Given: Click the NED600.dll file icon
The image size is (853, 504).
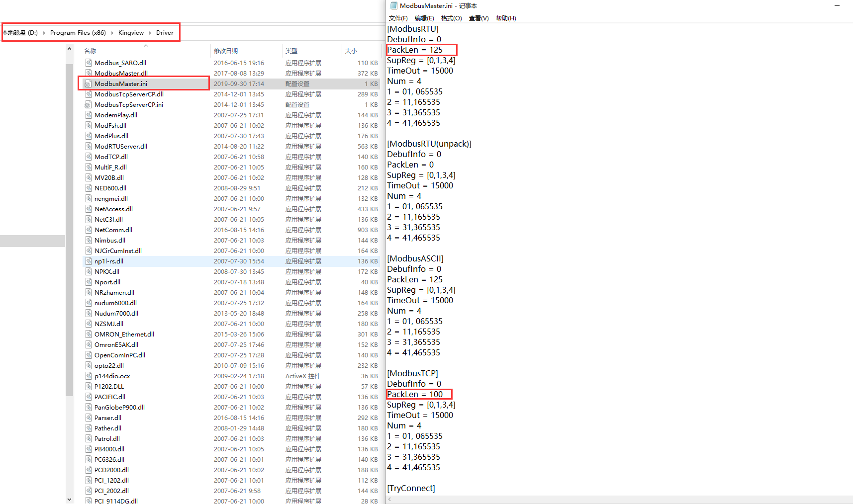Looking at the screenshot, I should (88, 188).
